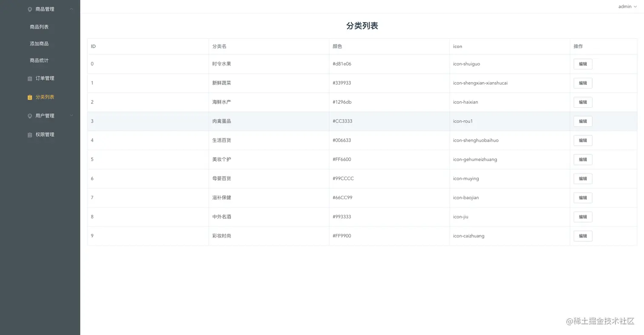Screen dimensions: 644x335
Task: Click the clipboard icon beside 订单管理
Action: click(30, 79)
